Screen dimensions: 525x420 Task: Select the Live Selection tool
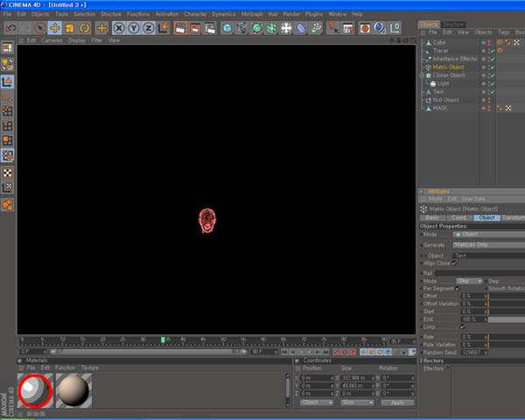[40, 28]
